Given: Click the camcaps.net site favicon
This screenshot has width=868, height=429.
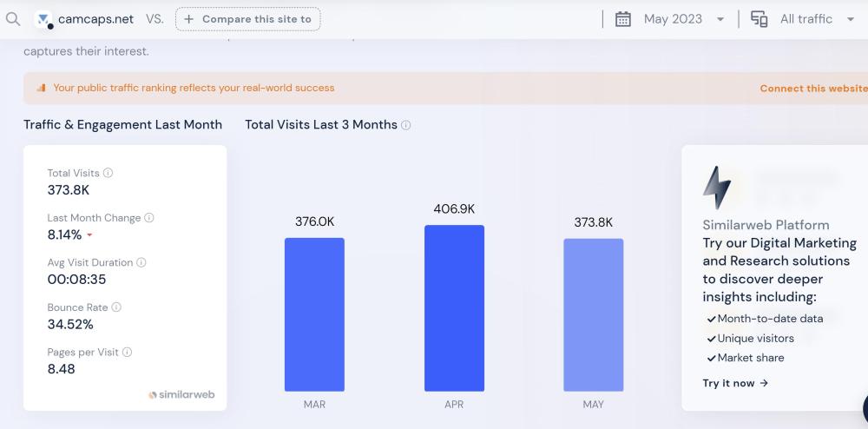Looking at the screenshot, I should 43,19.
